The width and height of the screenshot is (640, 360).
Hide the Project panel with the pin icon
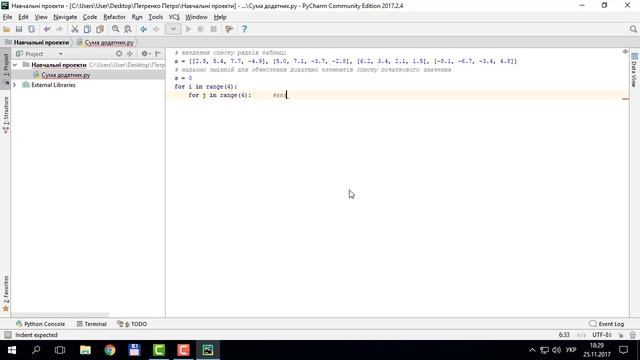tap(158, 54)
